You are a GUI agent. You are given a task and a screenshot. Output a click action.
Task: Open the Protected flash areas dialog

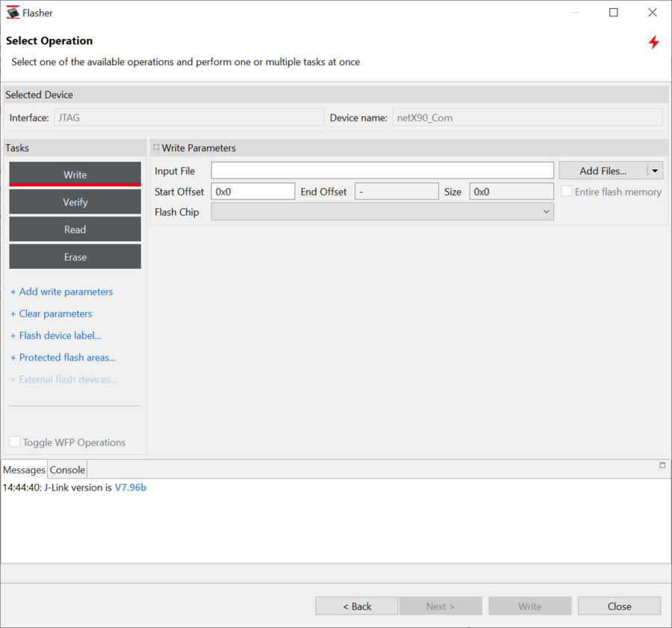click(63, 357)
